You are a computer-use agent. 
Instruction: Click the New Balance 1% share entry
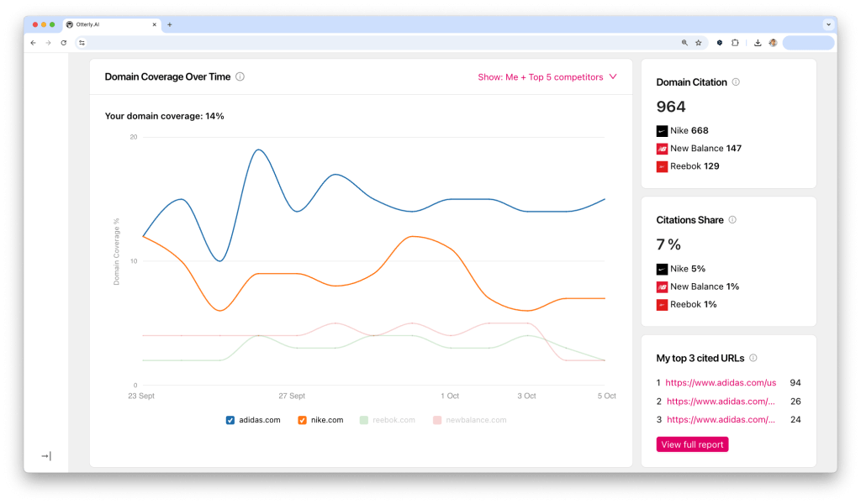pos(698,286)
